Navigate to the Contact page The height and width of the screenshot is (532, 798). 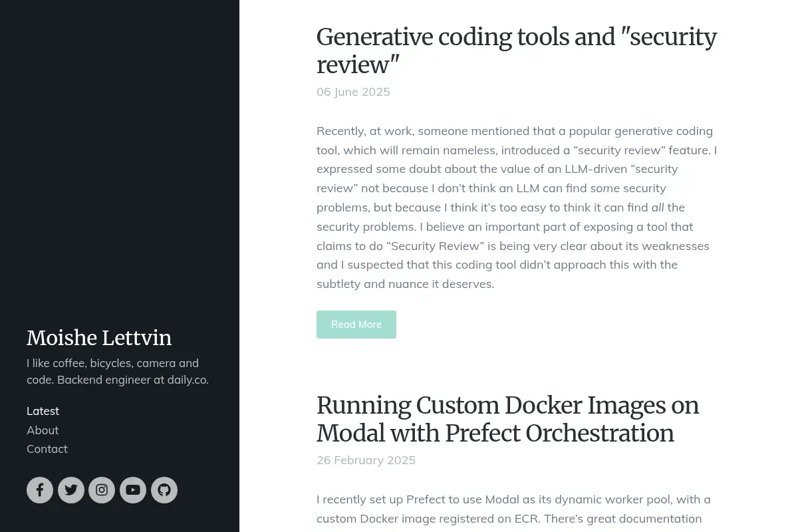[47, 449]
